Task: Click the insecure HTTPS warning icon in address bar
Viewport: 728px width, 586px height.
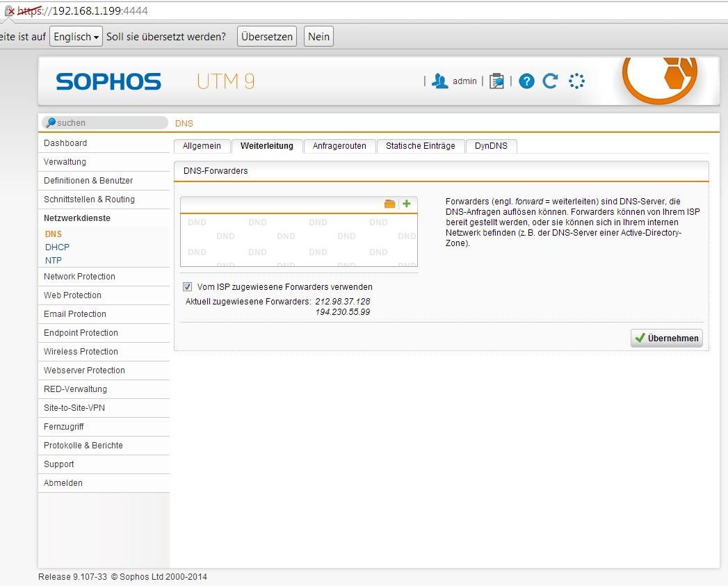Action: (x=9, y=10)
